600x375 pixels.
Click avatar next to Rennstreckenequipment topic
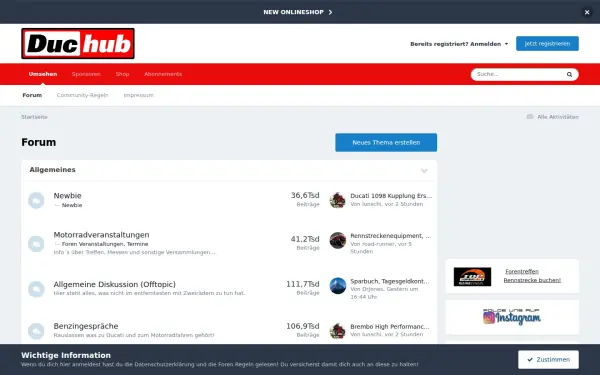tap(338, 240)
